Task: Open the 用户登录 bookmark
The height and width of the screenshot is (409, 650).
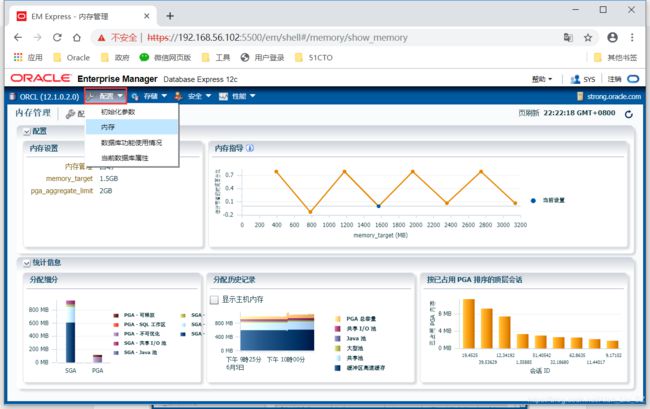Action: 262,58
